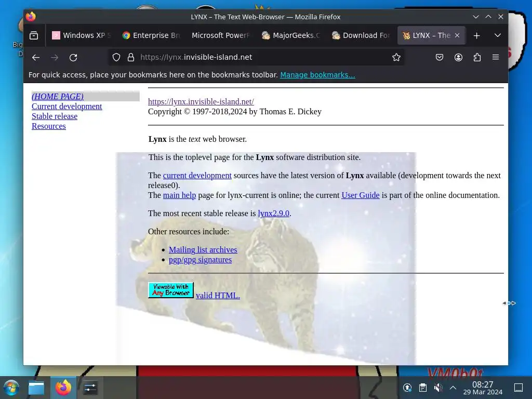532x399 pixels.
Task: Switch to the MajorGeeks tab
Action: (291, 35)
